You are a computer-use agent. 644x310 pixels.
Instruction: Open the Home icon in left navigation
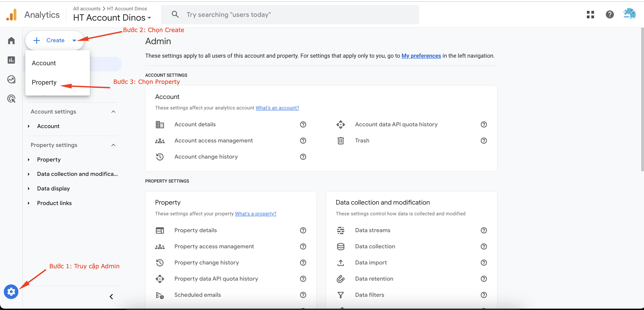point(11,40)
